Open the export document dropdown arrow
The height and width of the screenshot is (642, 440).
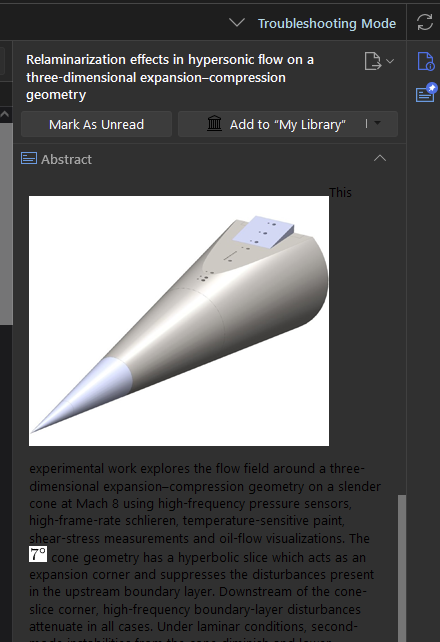pos(390,61)
